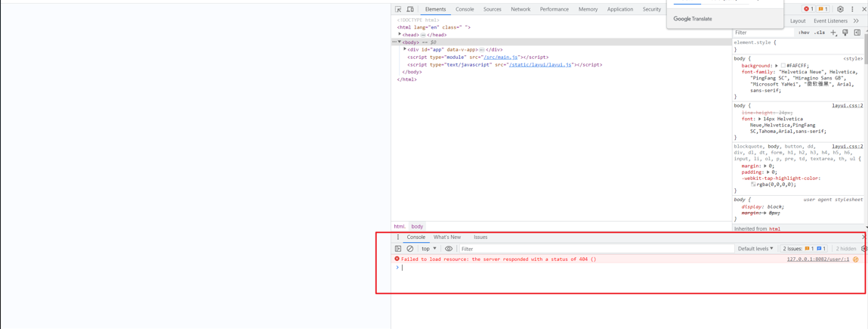
Task: Create a live expression with eye icon
Action: [449, 249]
